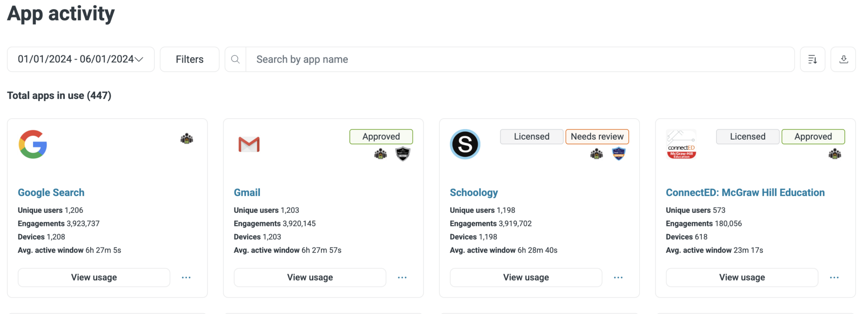
Task: Open the Gmail app title link
Action: coord(247,193)
